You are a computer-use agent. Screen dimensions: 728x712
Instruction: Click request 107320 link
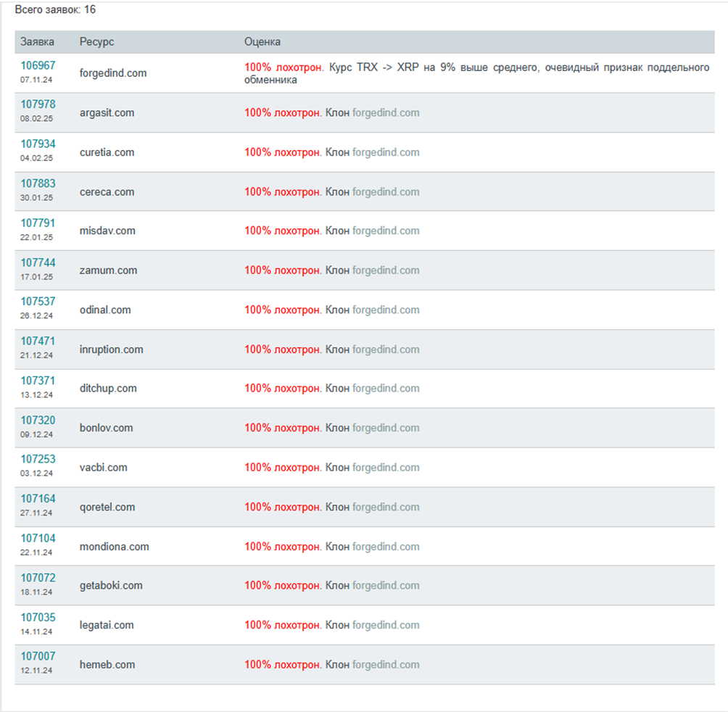(x=38, y=420)
